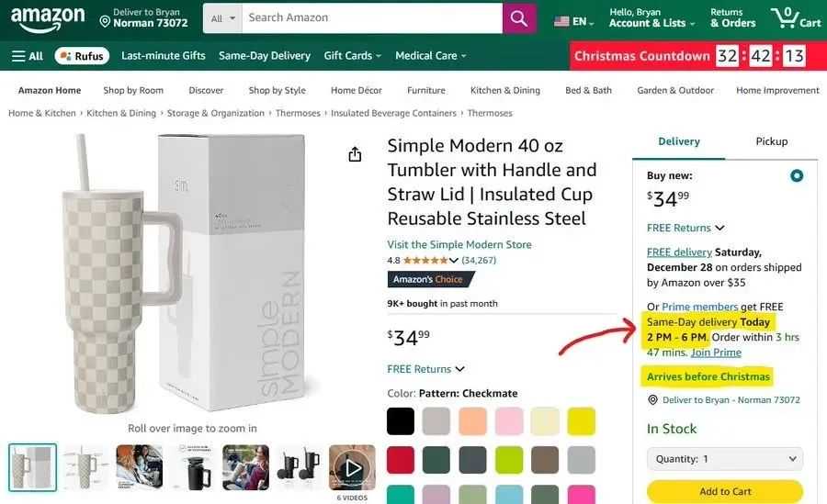
Task: Play the product video thumbnail
Action: click(352, 468)
